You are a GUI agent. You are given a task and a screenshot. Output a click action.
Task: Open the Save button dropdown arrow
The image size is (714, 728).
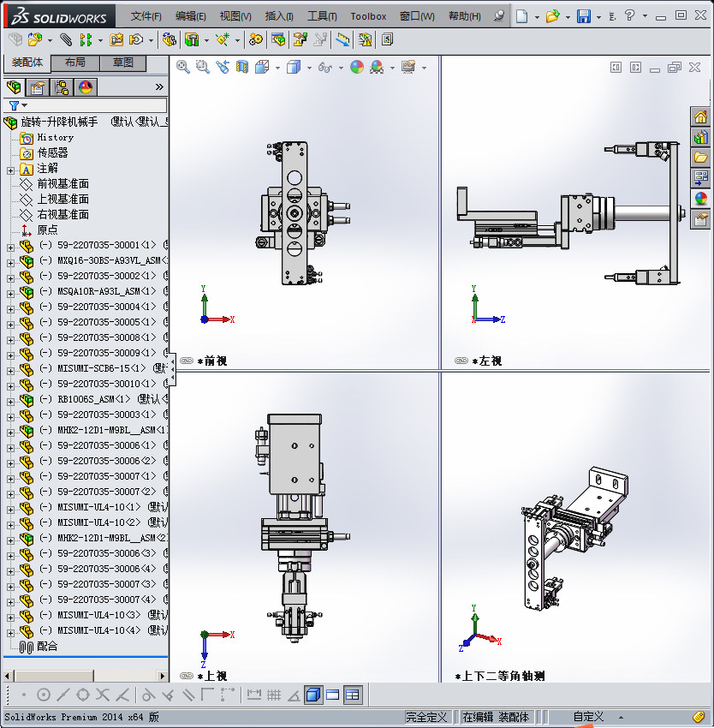598,17
